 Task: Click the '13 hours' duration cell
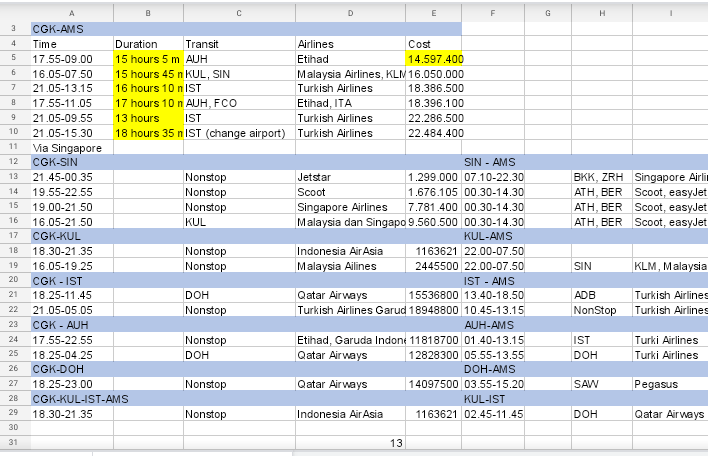pos(149,118)
